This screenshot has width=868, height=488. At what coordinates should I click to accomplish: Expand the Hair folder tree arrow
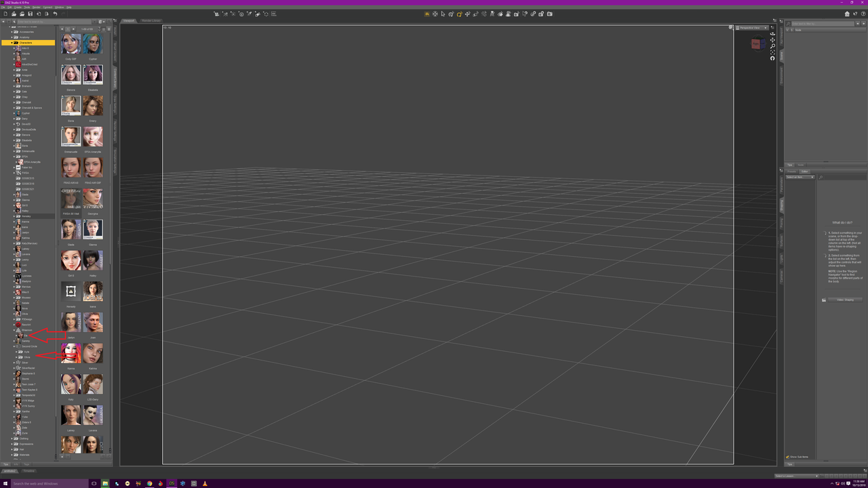12,449
